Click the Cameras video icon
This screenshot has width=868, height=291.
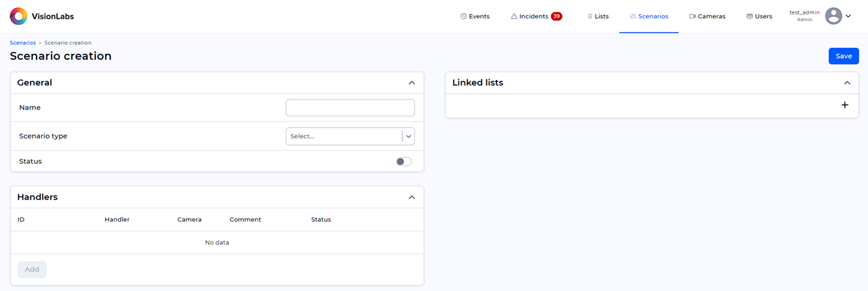[693, 16]
